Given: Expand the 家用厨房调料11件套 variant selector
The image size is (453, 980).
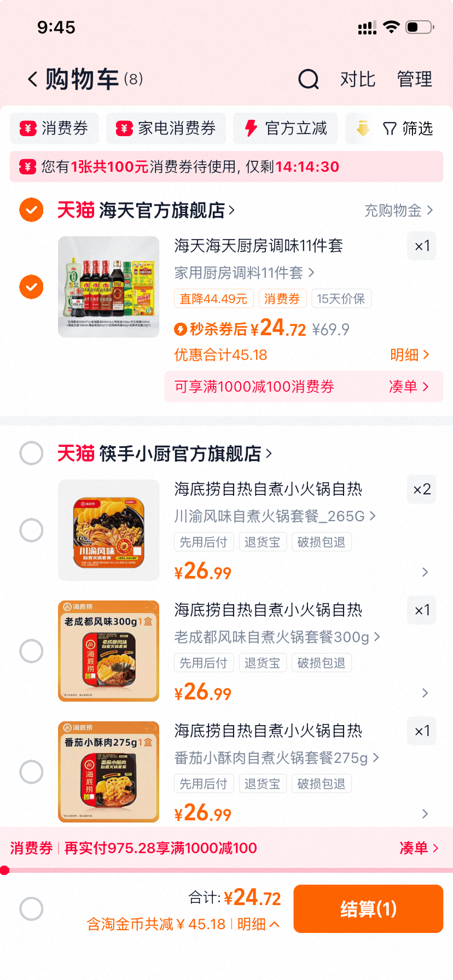Looking at the screenshot, I should tap(244, 272).
